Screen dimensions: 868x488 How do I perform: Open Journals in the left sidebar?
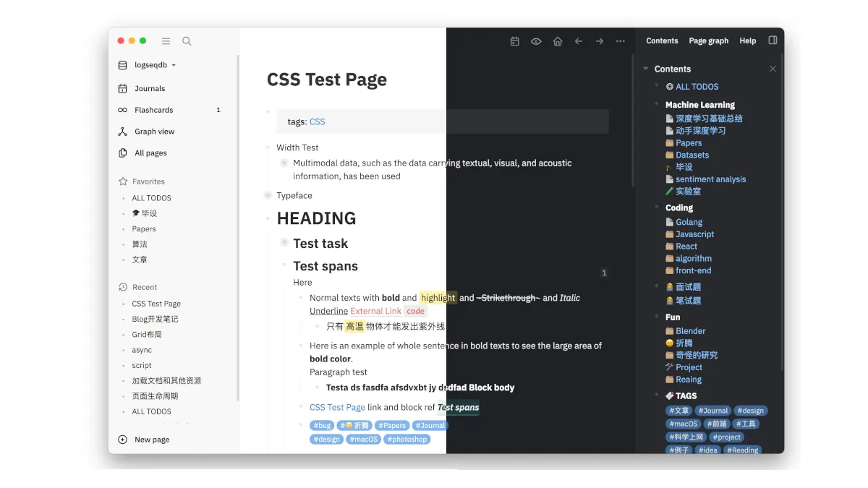[x=150, y=88]
